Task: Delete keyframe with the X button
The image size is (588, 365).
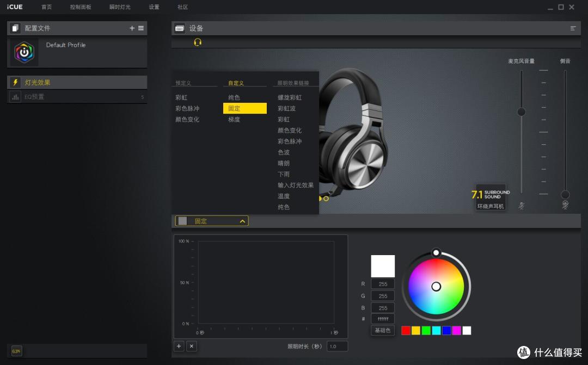Action: click(x=191, y=346)
